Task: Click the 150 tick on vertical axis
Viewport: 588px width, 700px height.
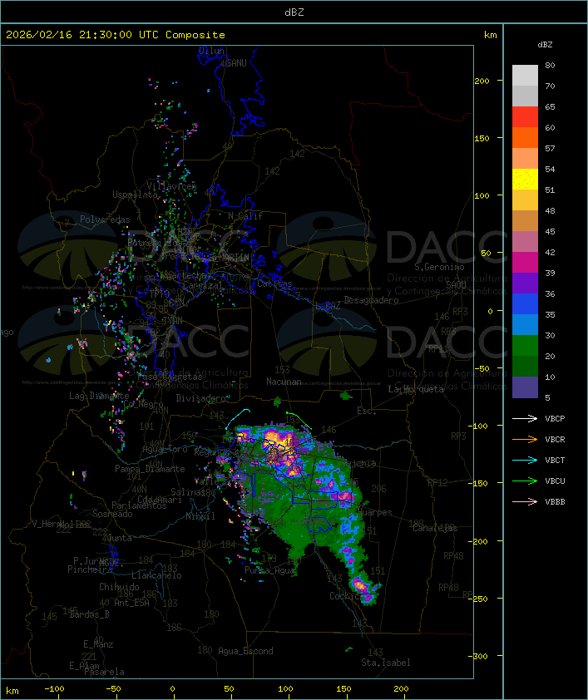Action: tap(482, 138)
